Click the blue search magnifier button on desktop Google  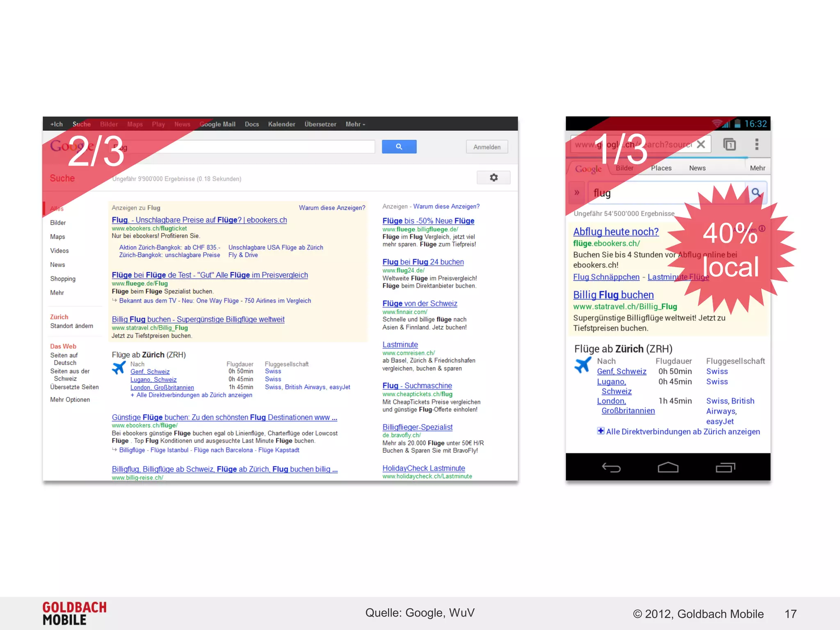(x=399, y=146)
